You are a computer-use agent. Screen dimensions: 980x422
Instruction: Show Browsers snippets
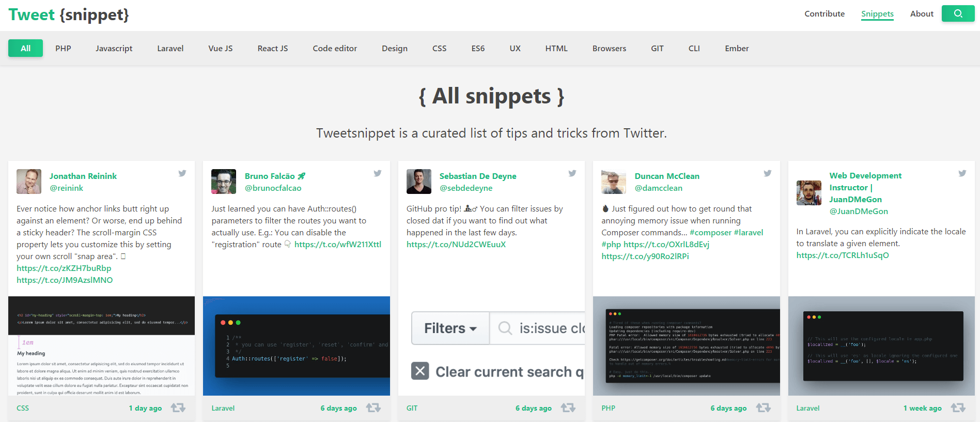click(610, 48)
